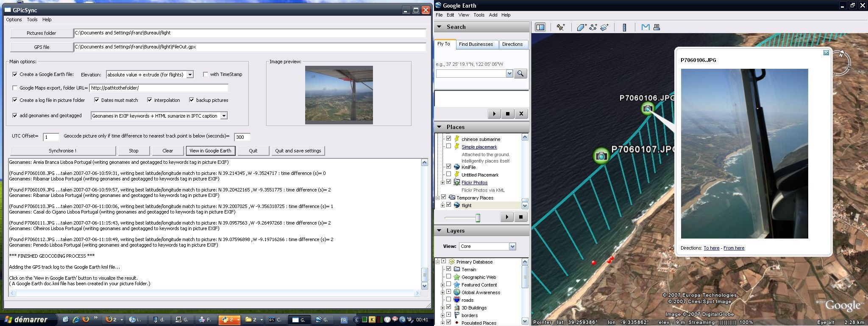Click the 'To here' directions link
868x326 pixels.
pos(711,248)
